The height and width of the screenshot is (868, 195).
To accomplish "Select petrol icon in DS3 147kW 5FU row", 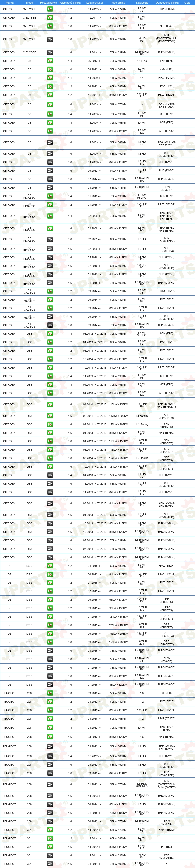I will [50, 416].
